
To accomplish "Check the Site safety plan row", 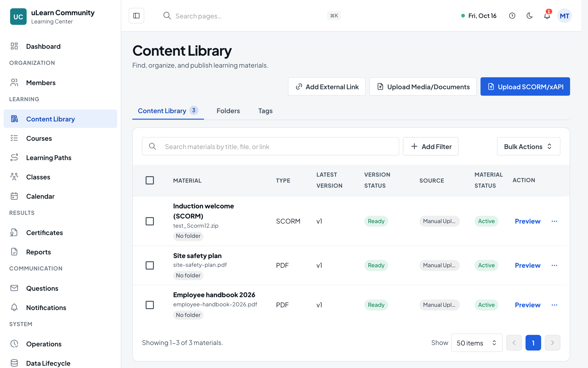I will click(x=150, y=265).
